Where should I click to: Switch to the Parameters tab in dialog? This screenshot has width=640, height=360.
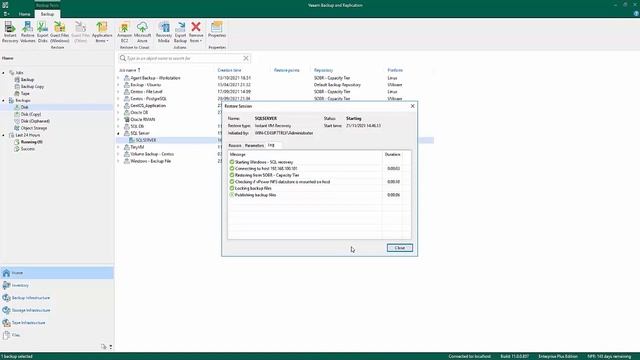pyautogui.click(x=254, y=146)
